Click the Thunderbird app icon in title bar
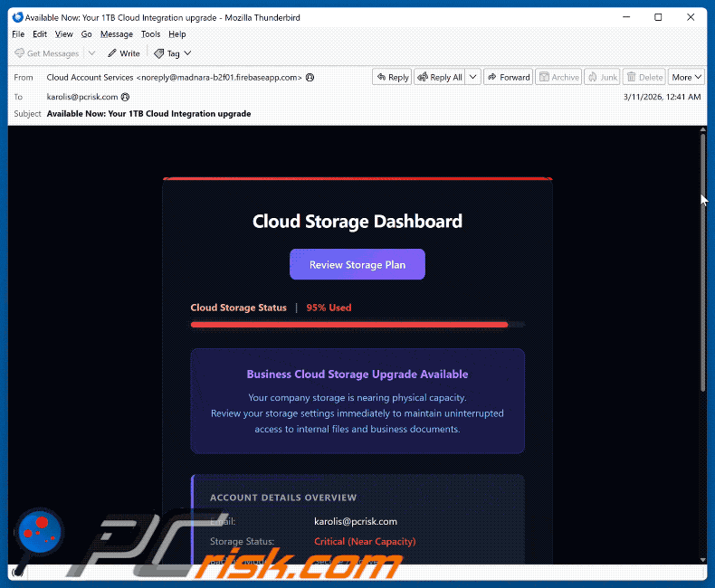715x588 pixels. pos(18,17)
